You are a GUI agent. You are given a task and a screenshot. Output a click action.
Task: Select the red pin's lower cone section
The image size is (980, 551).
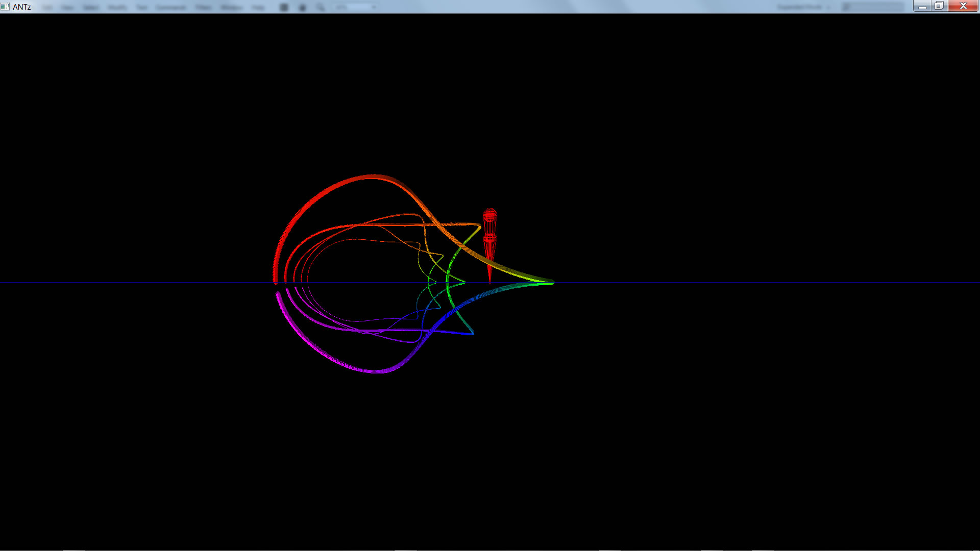(x=489, y=251)
